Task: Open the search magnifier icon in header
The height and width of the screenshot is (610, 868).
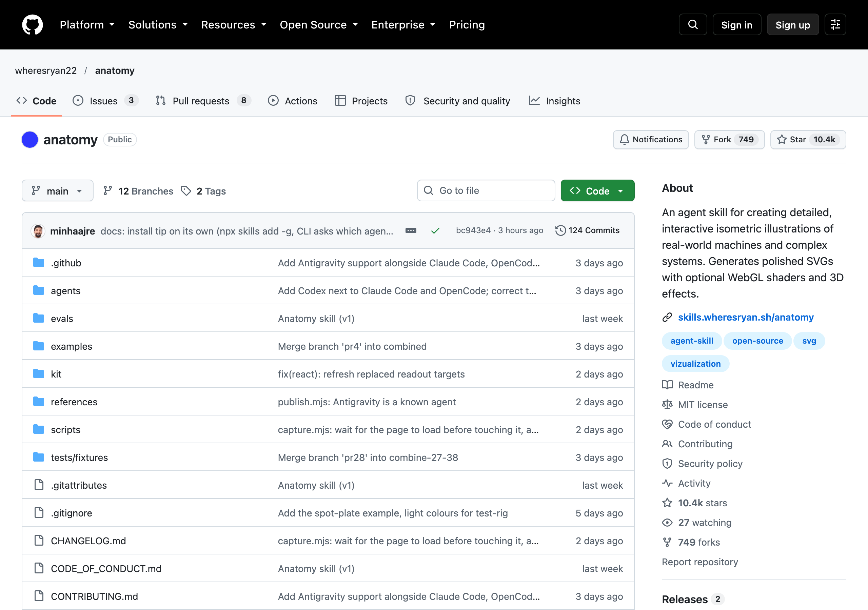Action: point(693,25)
